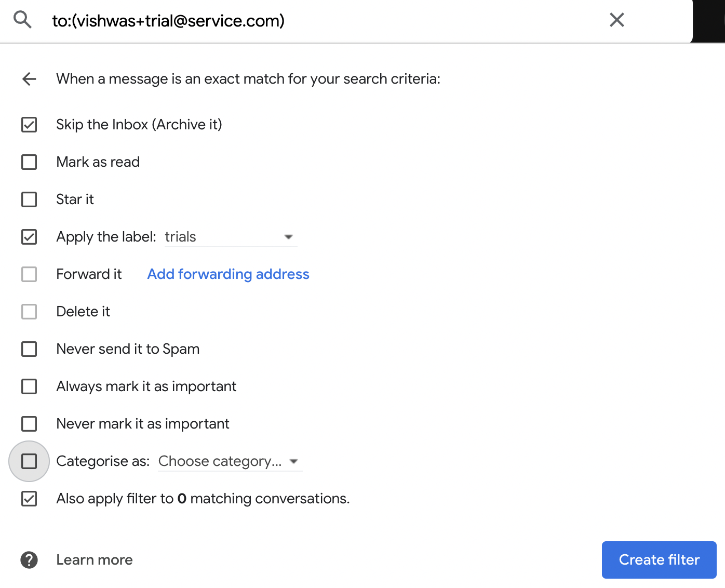Screen dimensions: 725x588
Task: Check the Star it option
Action: point(29,199)
